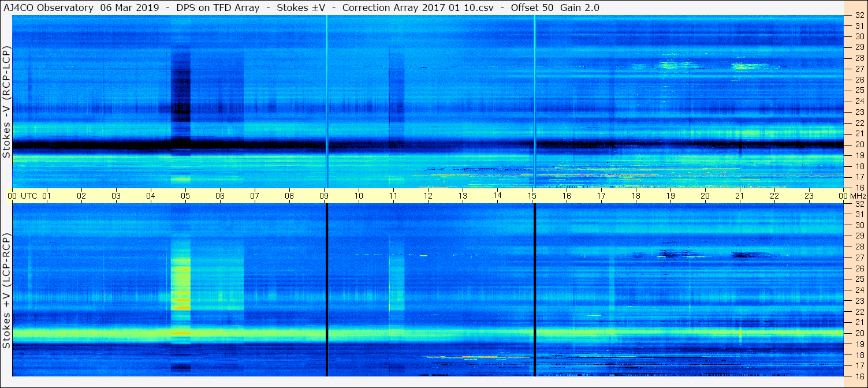Click the 24 MHz label beside the upper spectrogram
This screenshot has width=868, height=388.
pos(859,101)
